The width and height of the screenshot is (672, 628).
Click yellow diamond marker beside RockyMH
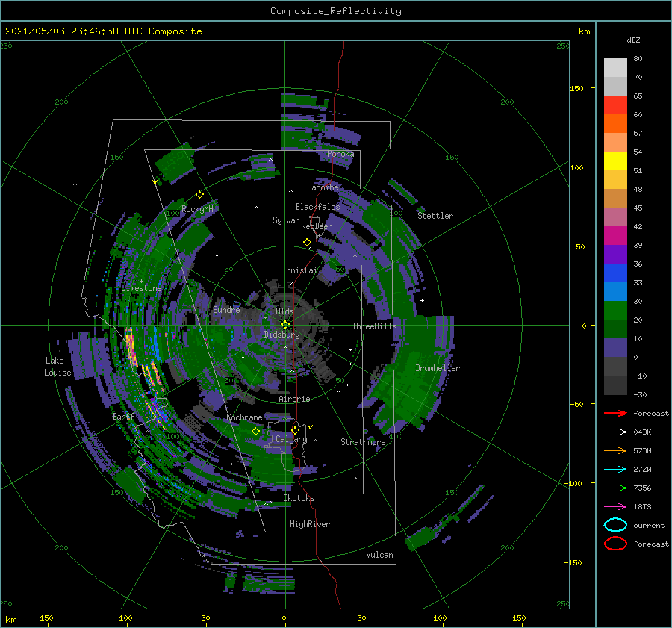click(x=199, y=195)
